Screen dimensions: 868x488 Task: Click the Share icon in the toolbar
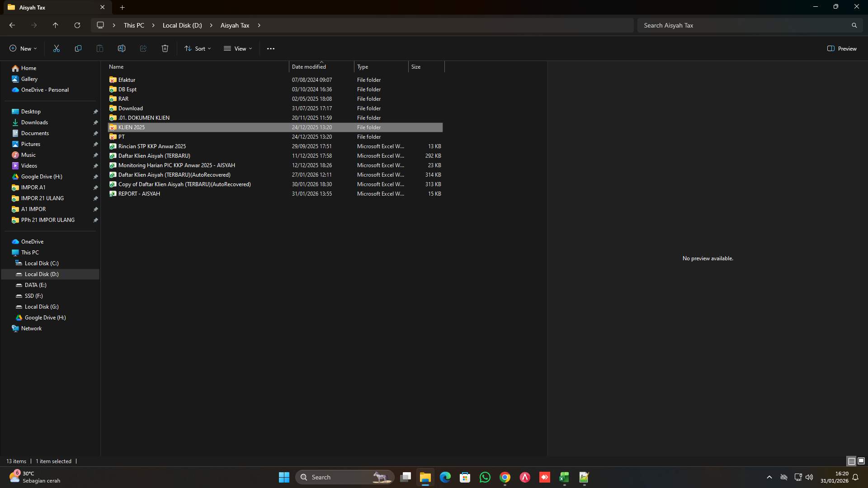[143, 48]
